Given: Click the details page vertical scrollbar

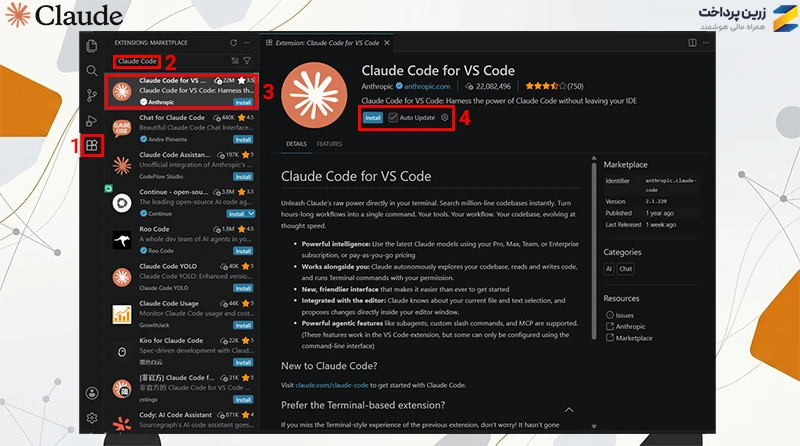Looking at the screenshot, I should click(594, 250).
